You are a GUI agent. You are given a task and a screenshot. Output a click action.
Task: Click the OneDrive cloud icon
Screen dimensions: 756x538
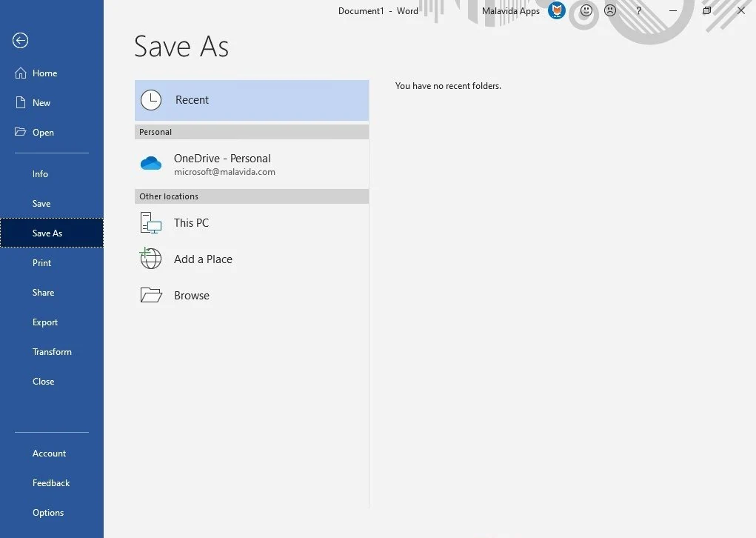[x=151, y=164]
